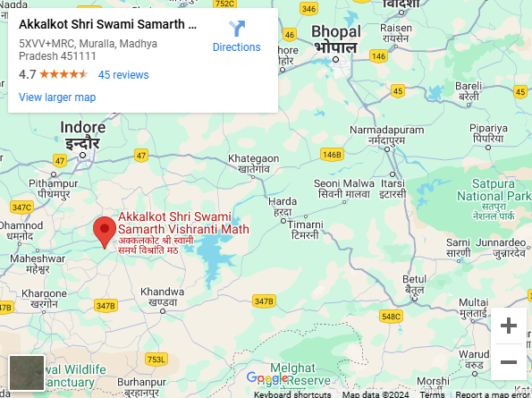This screenshot has width=532, height=398.
Task: Click the Khandwa city marker
Action: point(163,311)
